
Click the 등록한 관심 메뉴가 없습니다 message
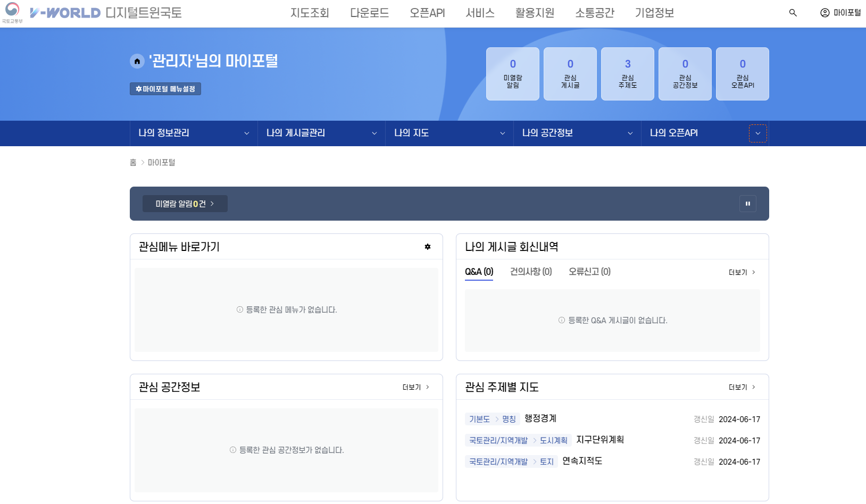(287, 309)
